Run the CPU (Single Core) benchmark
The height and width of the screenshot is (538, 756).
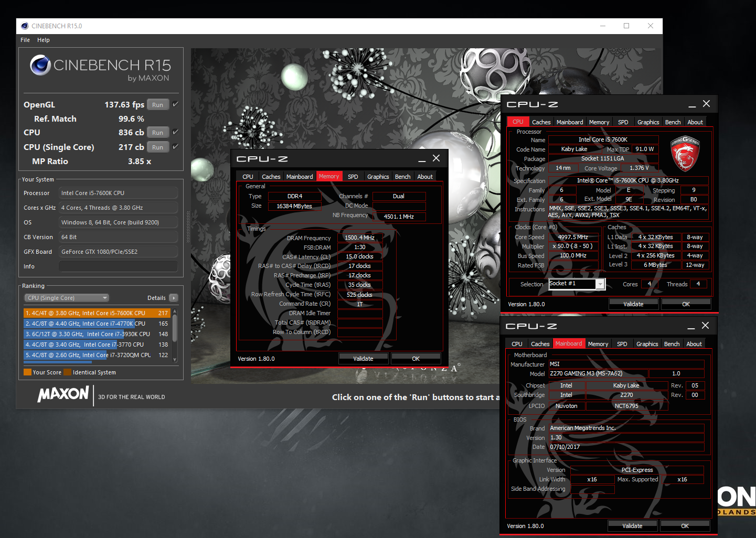(x=158, y=147)
